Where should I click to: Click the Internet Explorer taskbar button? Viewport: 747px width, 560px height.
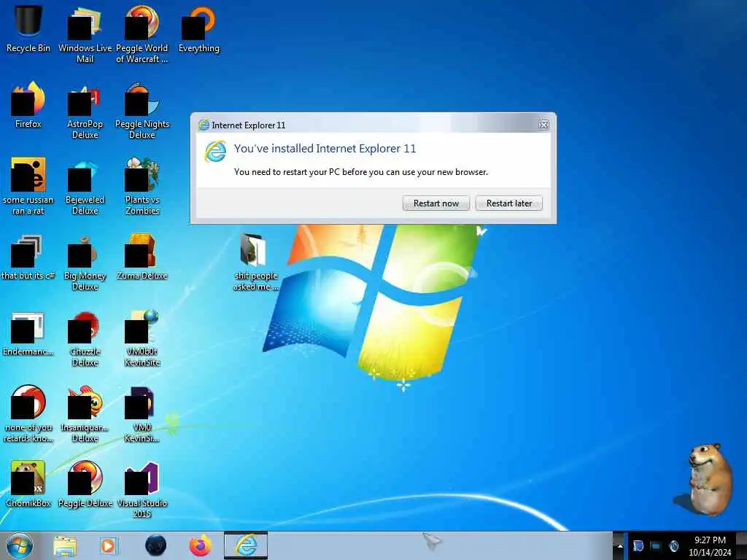[246, 545]
